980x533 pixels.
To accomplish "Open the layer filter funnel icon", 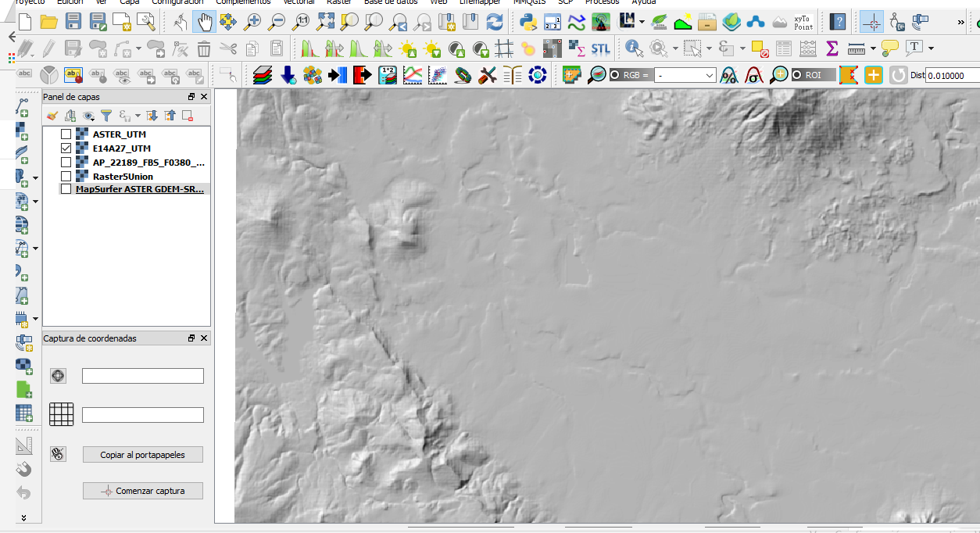I will click(x=106, y=116).
